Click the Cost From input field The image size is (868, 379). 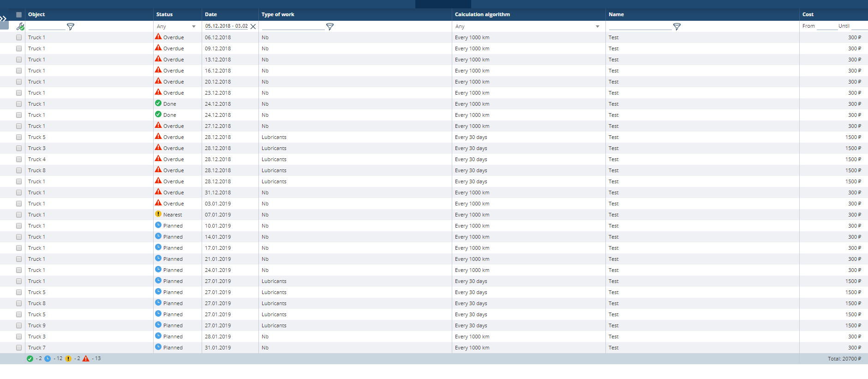tap(826, 26)
